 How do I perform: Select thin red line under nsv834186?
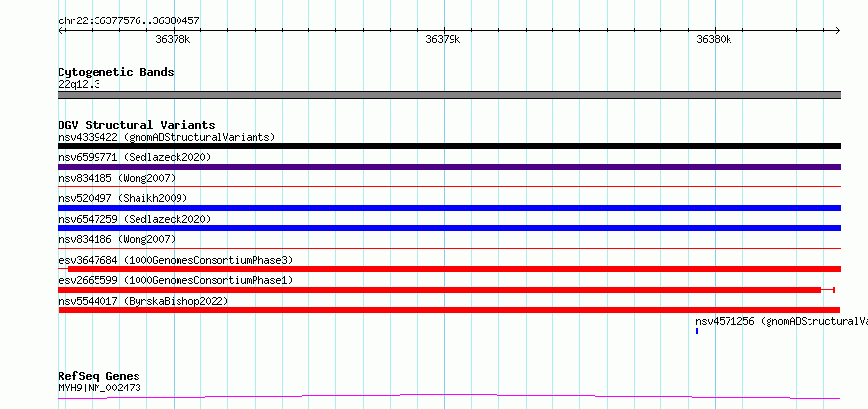click(449, 249)
